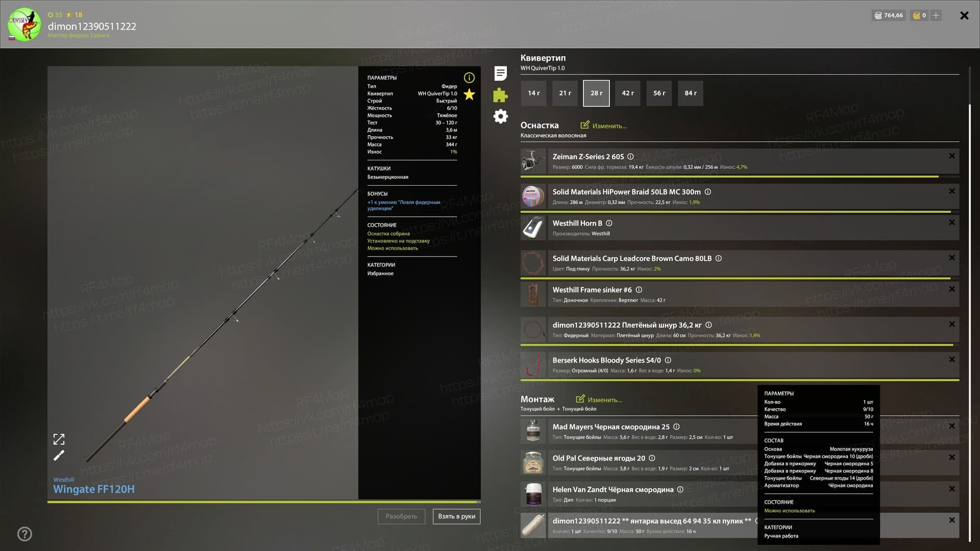This screenshot has height=551, width=980.
Task: Open the gear settings icon
Action: (x=501, y=116)
